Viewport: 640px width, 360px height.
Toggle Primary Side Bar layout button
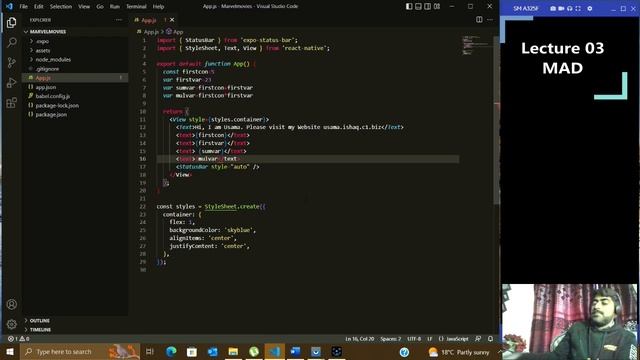point(409,7)
